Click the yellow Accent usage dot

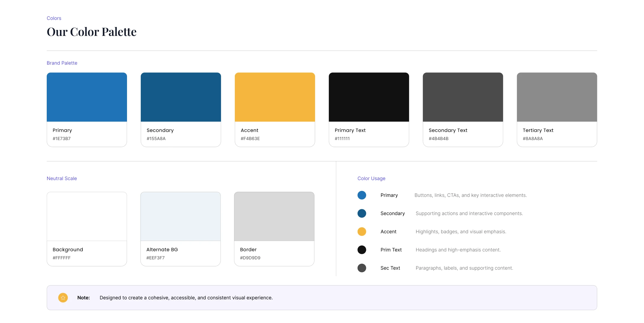point(362,232)
